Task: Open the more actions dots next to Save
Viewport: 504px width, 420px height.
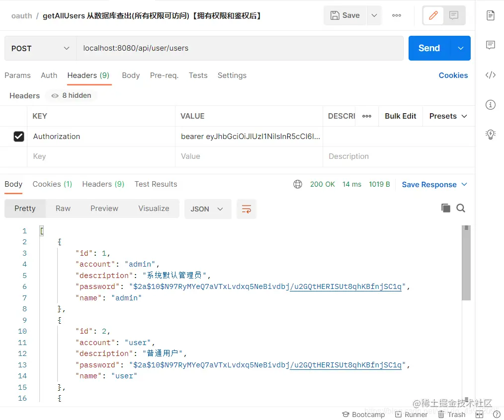Action: click(x=396, y=15)
